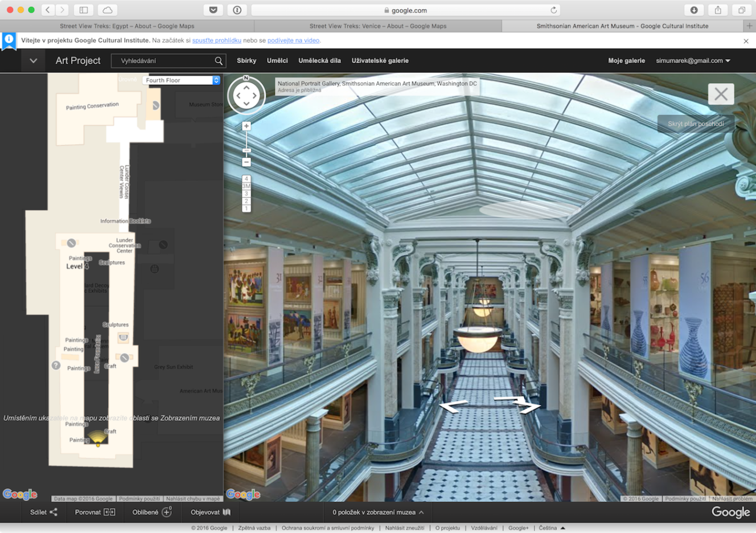Click the 1Password extension icon

[237, 10]
